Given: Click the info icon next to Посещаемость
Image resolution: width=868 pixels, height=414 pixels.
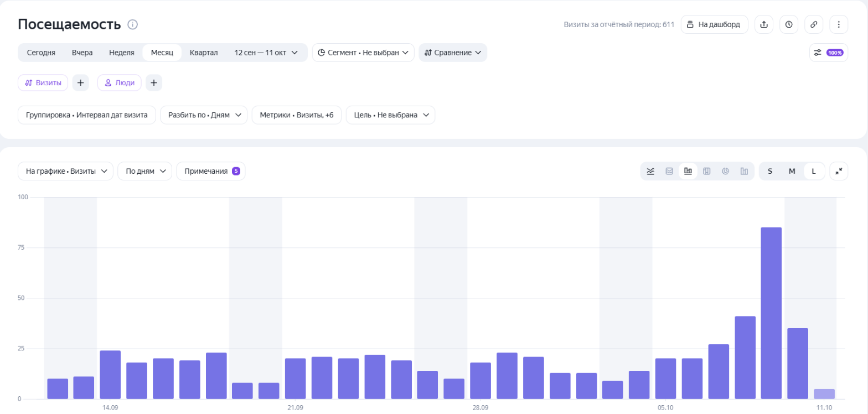Looking at the screenshot, I should [132, 24].
